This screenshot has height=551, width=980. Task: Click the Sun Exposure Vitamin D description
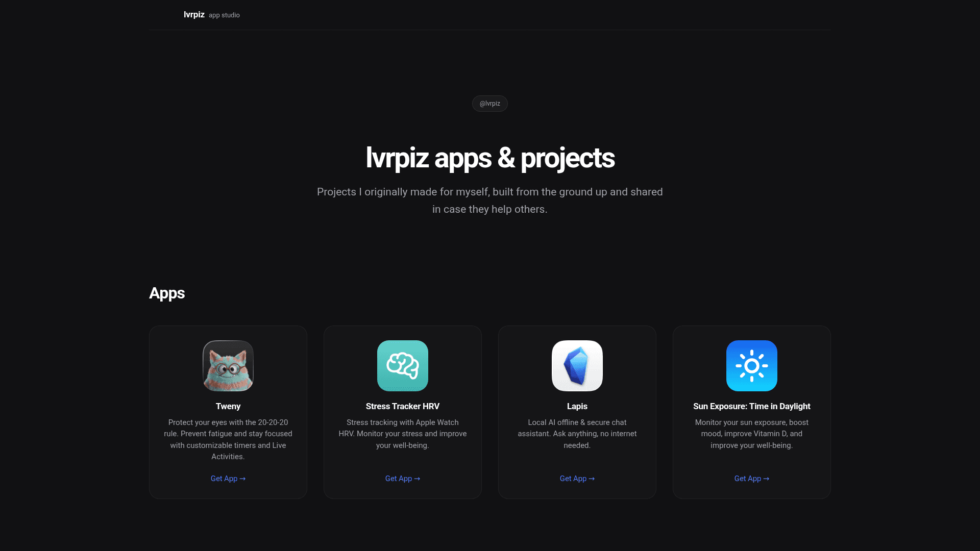coord(752,434)
